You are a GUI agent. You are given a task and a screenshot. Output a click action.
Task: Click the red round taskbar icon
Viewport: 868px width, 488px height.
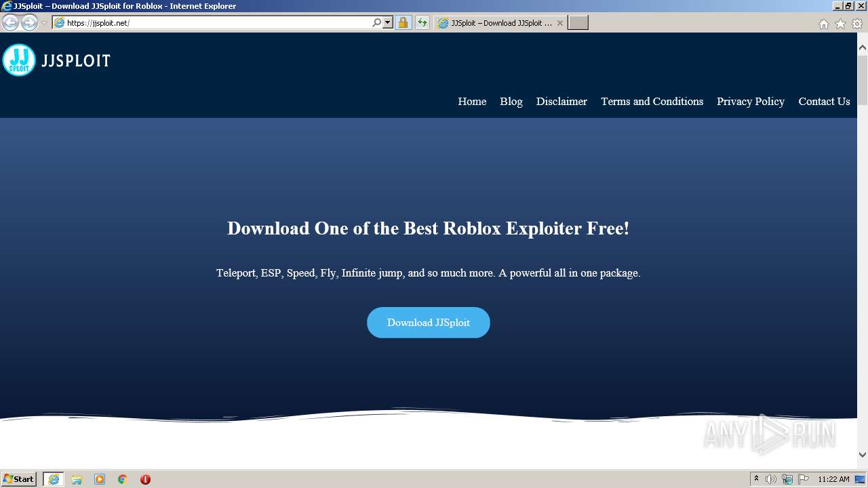click(x=145, y=479)
